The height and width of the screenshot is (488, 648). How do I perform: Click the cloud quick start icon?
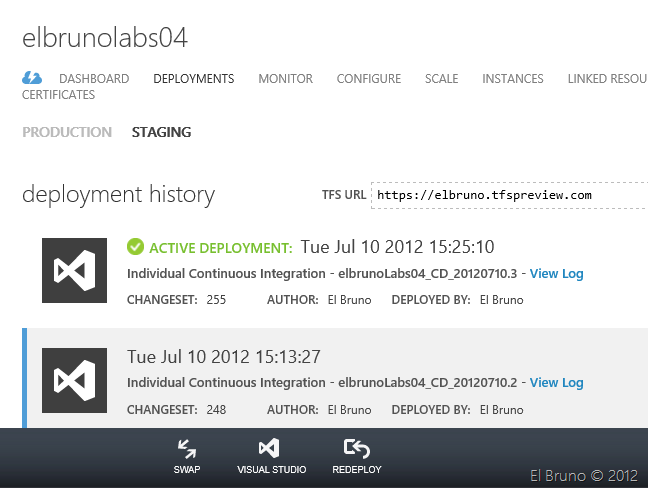32,78
